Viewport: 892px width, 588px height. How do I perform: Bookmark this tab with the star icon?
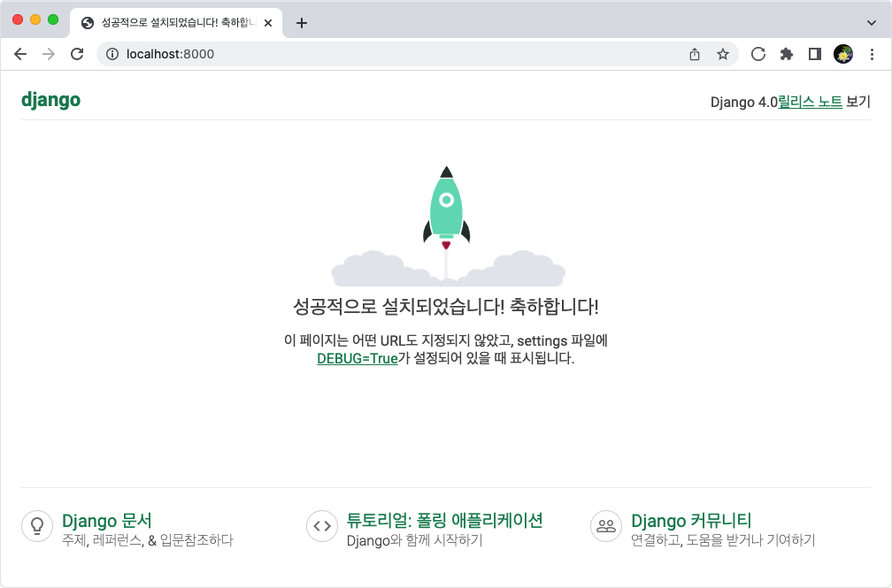[x=722, y=54]
